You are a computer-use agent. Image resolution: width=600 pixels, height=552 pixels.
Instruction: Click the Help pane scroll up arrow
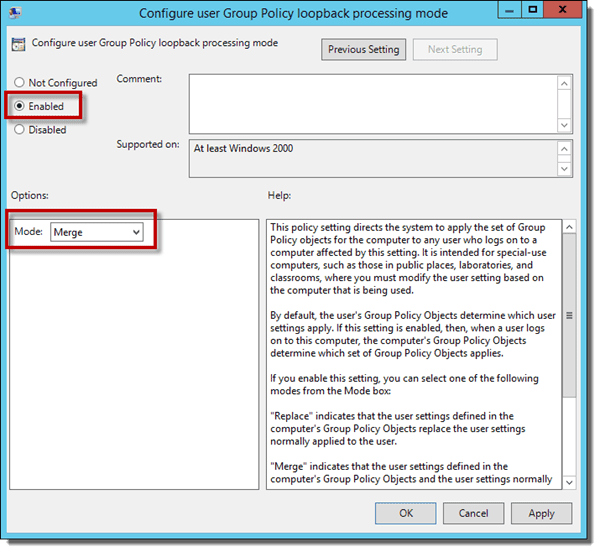569,227
